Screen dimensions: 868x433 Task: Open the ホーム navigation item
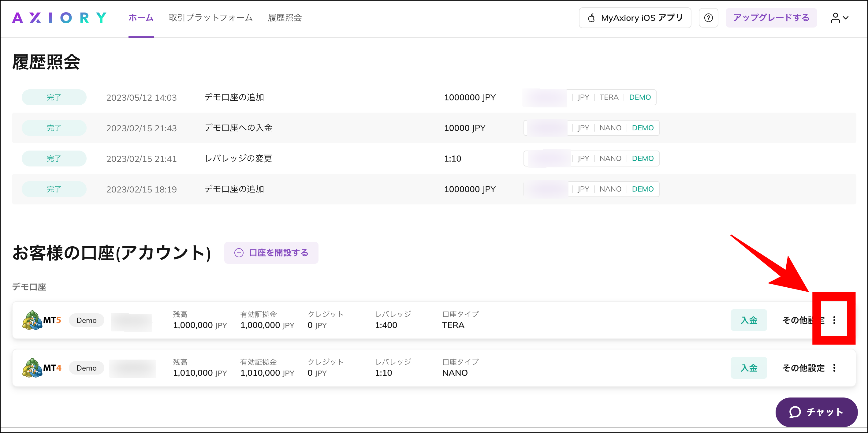[x=140, y=17]
